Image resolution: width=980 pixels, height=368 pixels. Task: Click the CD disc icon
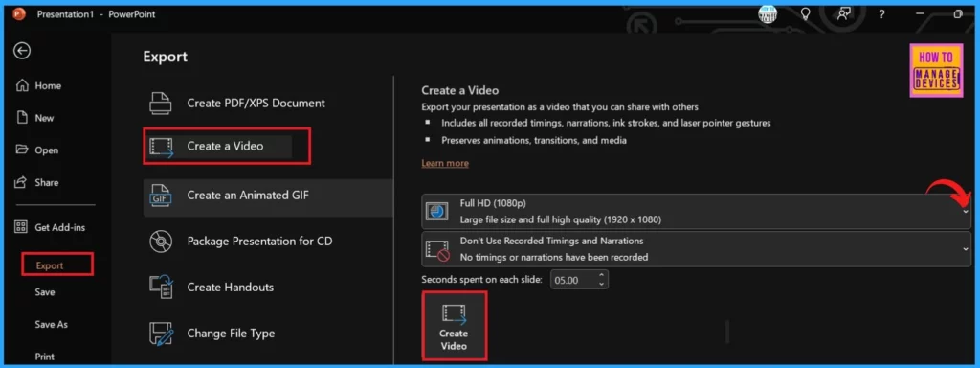pos(161,241)
